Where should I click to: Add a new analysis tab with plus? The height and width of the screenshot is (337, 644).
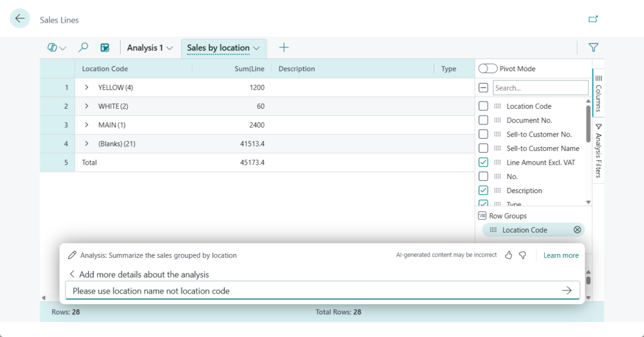[x=284, y=48]
